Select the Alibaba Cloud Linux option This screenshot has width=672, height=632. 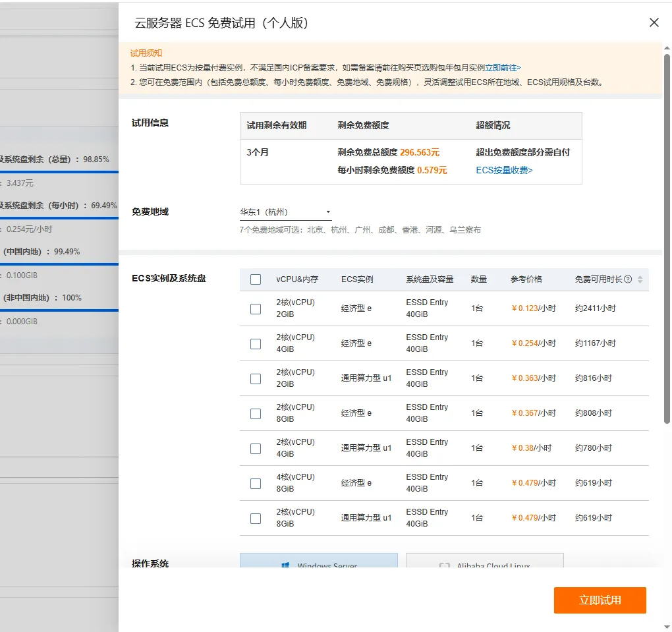[x=484, y=560]
